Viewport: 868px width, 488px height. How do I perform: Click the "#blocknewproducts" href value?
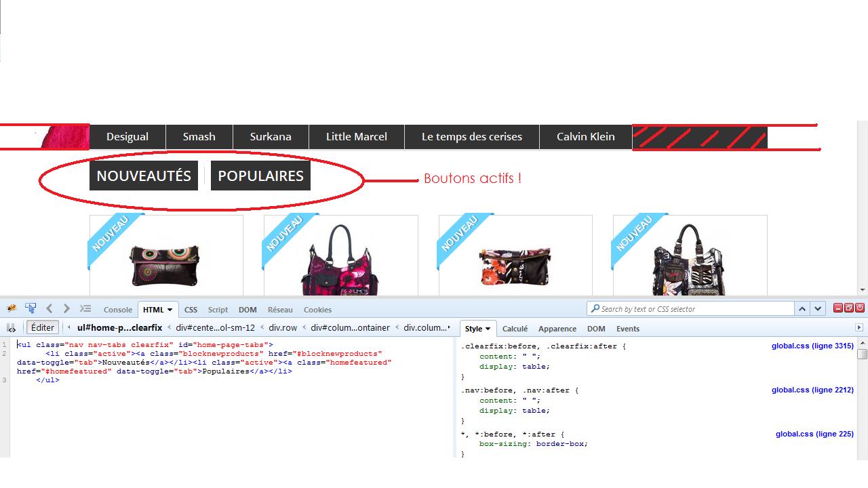click(338, 354)
